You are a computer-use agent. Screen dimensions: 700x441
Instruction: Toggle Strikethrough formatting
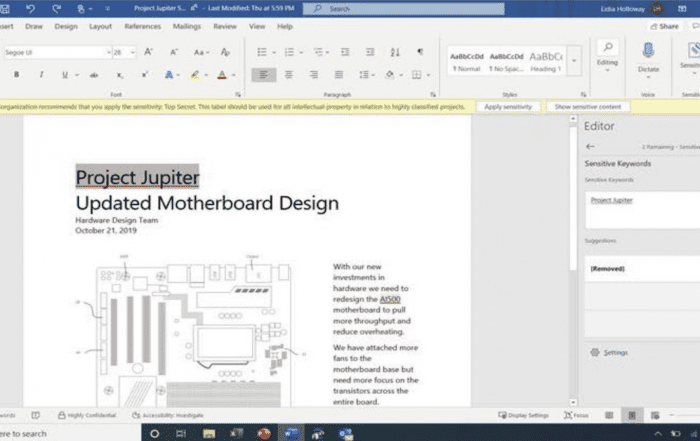click(x=94, y=75)
